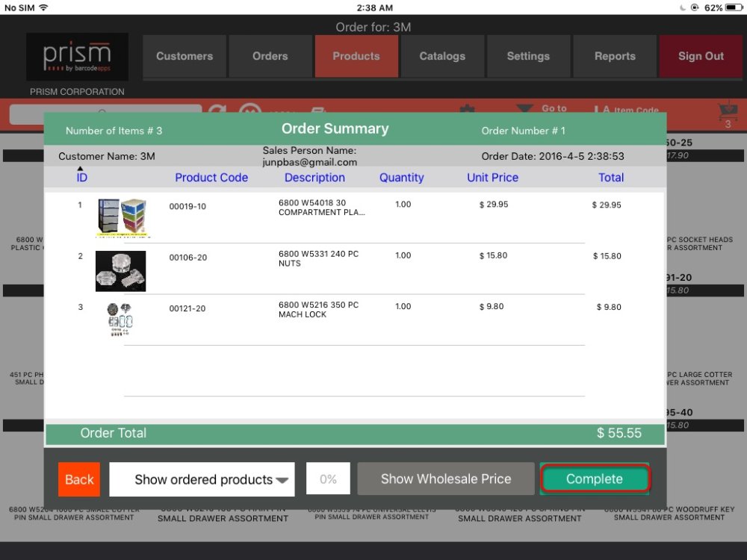Sort by ID column header
The width and height of the screenshot is (747, 560).
pyautogui.click(x=82, y=178)
